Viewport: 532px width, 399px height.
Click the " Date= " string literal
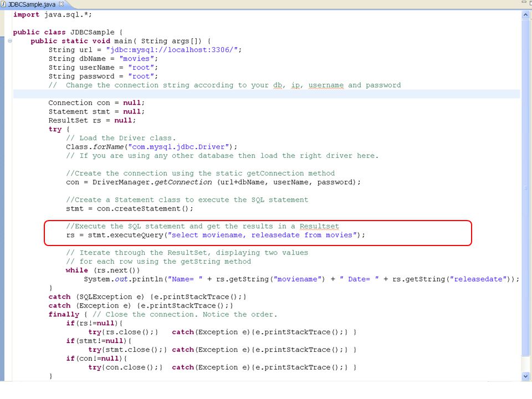pyautogui.click(x=359, y=279)
